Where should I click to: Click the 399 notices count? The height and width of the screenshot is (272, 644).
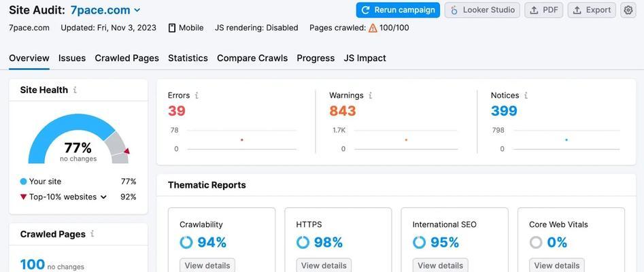coord(504,111)
